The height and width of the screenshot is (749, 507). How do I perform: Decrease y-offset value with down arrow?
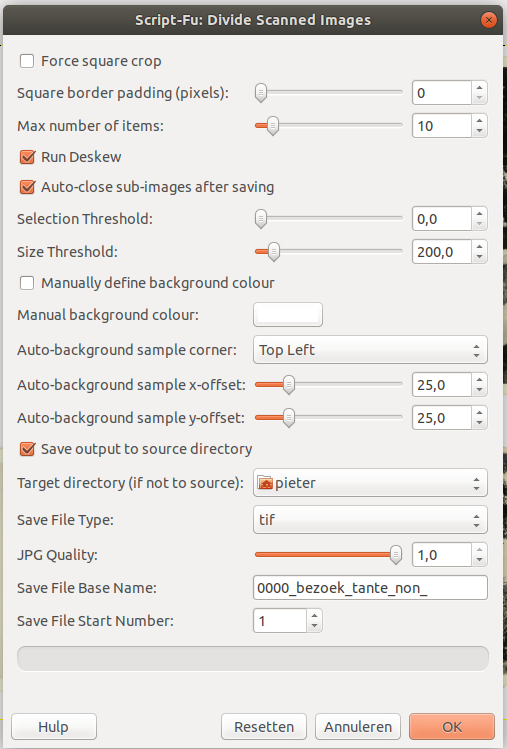pyautogui.click(x=479, y=424)
